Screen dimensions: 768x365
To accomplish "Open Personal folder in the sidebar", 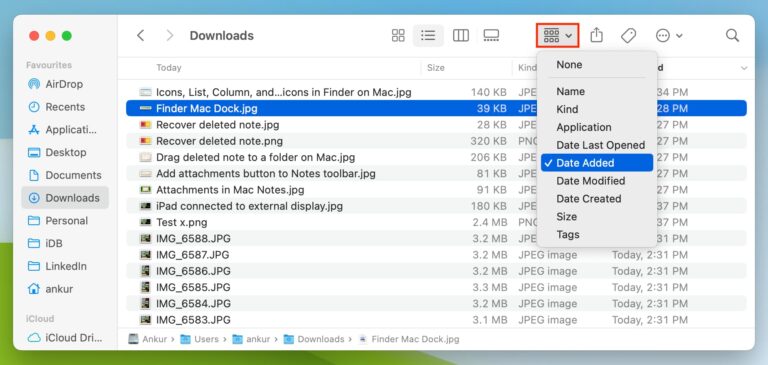I will [65, 220].
